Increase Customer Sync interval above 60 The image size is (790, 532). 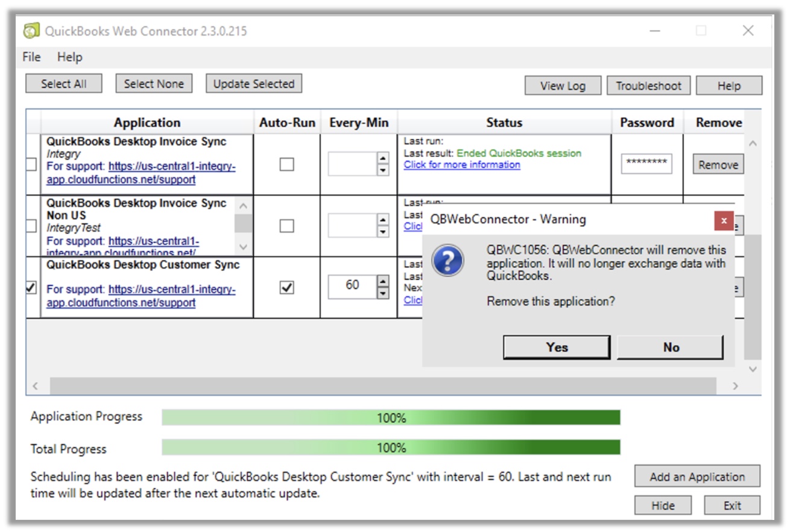[382, 281]
